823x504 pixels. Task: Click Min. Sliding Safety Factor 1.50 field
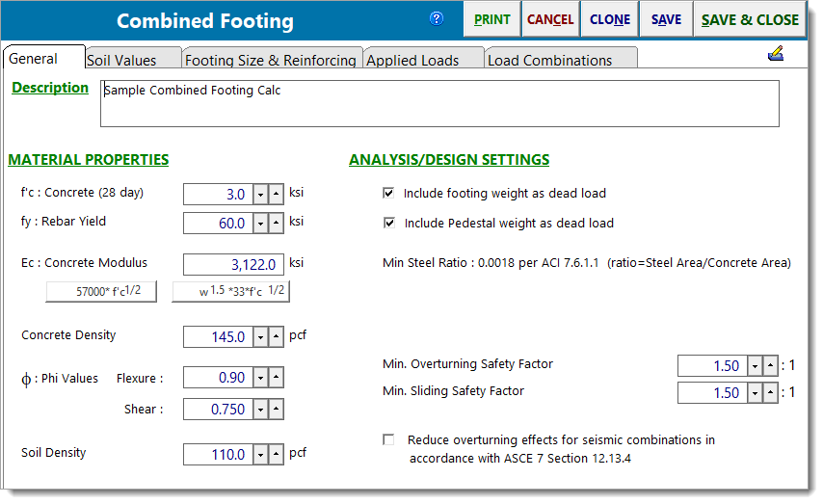click(713, 393)
